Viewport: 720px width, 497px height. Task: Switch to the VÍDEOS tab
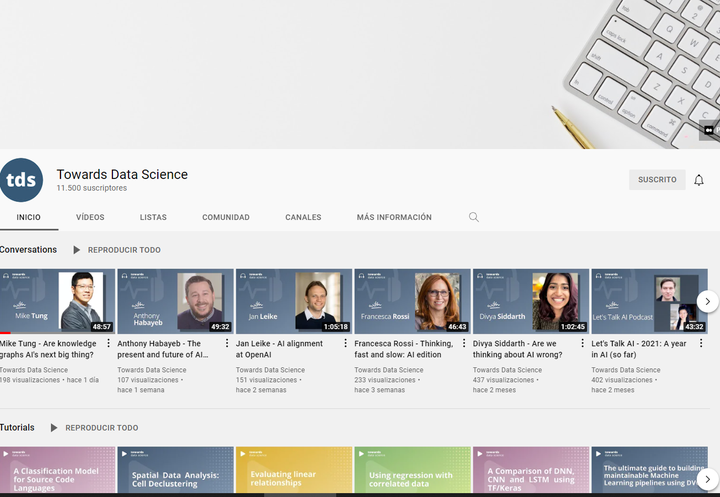click(90, 217)
